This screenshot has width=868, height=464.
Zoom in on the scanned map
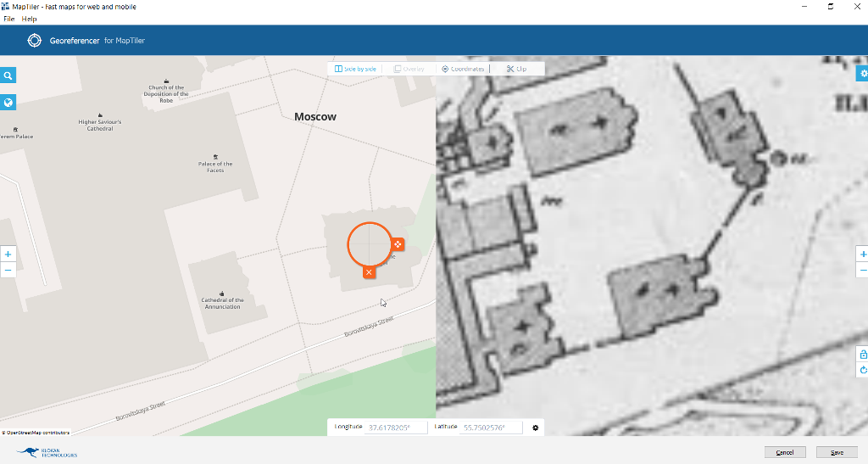click(862, 254)
